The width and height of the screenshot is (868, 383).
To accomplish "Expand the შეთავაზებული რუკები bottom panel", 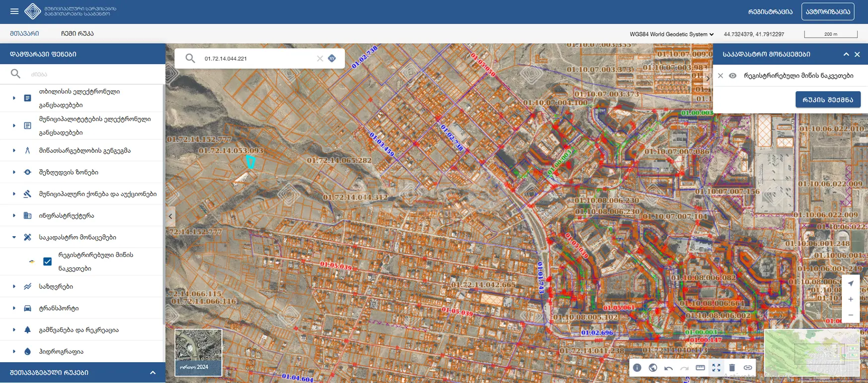I will (153, 373).
